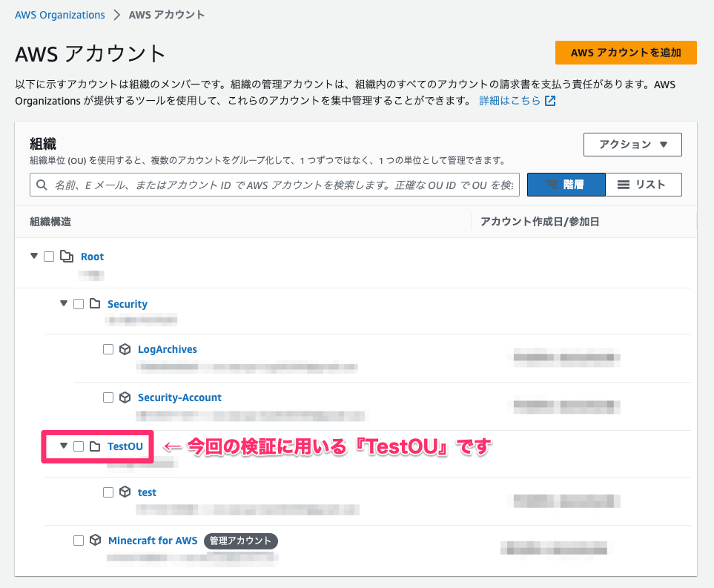Collapse the Root tree node
Image resolution: width=714 pixels, height=588 pixels.
[33, 256]
